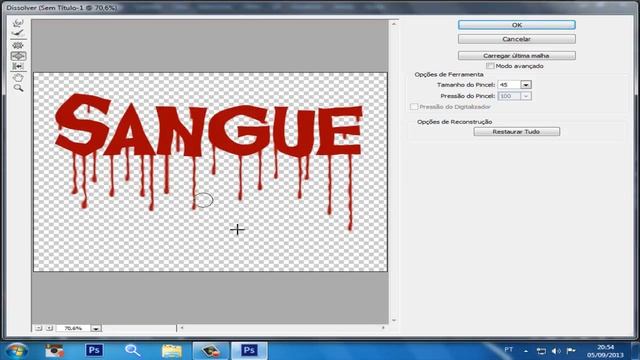
Task: Click the 70,6% zoom value field
Action: coord(73,328)
